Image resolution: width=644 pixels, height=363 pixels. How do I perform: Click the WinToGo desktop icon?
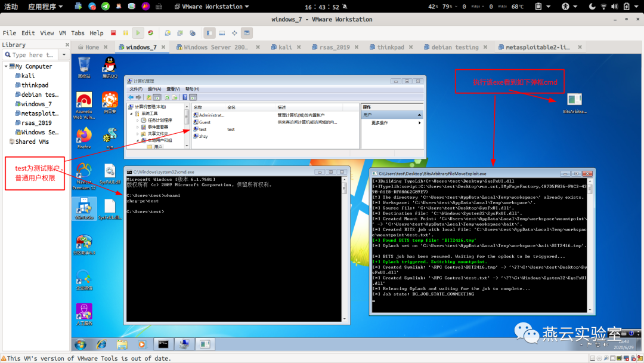(x=84, y=208)
